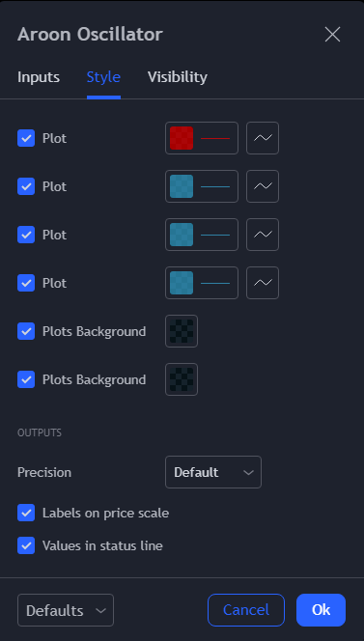Close the Aroon Oscillator dialog

(332, 35)
